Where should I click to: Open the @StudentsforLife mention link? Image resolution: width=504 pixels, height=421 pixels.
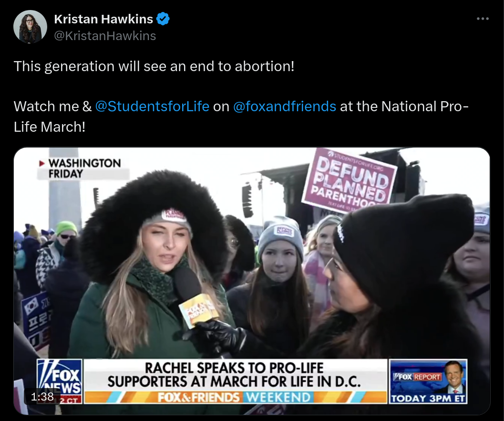(x=152, y=106)
